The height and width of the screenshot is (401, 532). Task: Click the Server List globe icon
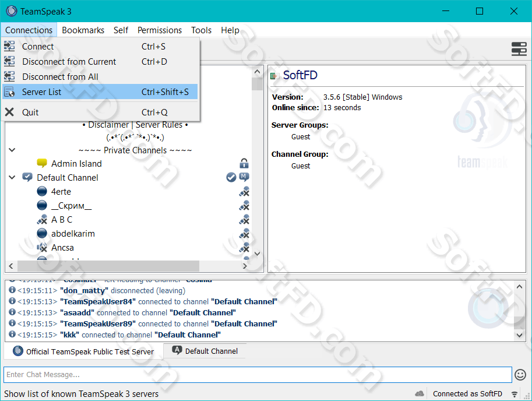pos(9,92)
